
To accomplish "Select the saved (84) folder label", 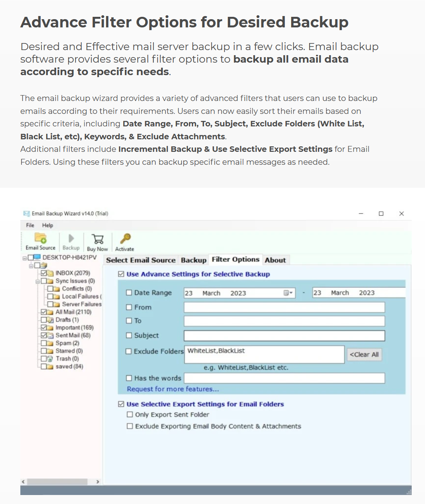I will [x=69, y=367].
